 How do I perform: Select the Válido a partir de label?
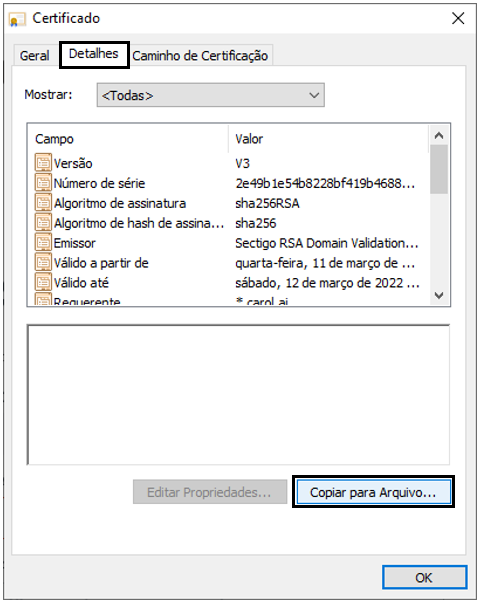click(x=101, y=263)
